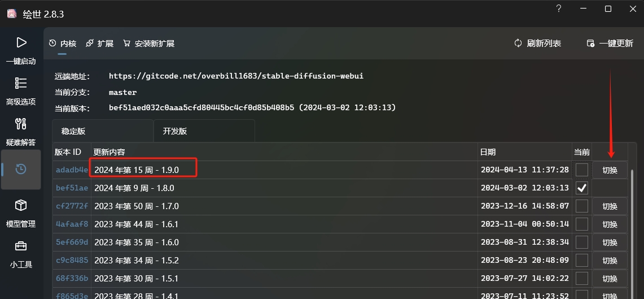The height and width of the screenshot is (299, 644).
Task: Open the 安装新扩展 tab
Action: point(148,44)
